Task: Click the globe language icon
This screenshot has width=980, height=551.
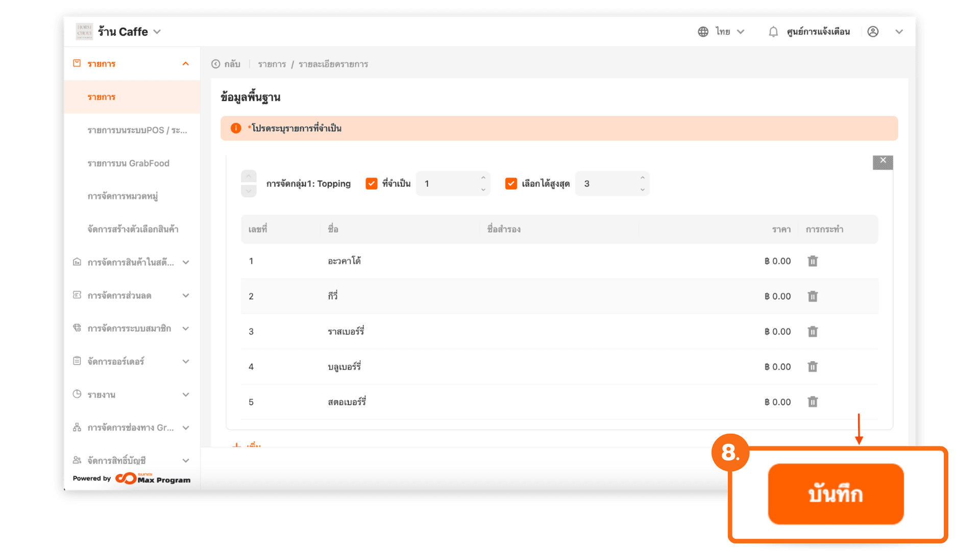Action: click(703, 32)
